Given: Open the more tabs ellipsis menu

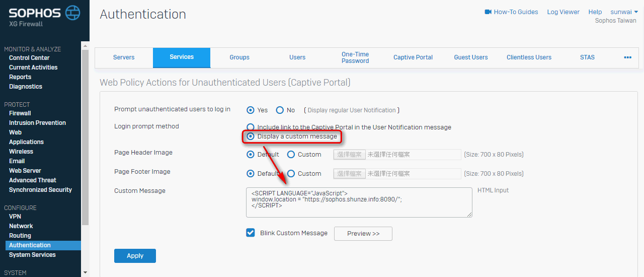Looking at the screenshot, I should [627, 57].
